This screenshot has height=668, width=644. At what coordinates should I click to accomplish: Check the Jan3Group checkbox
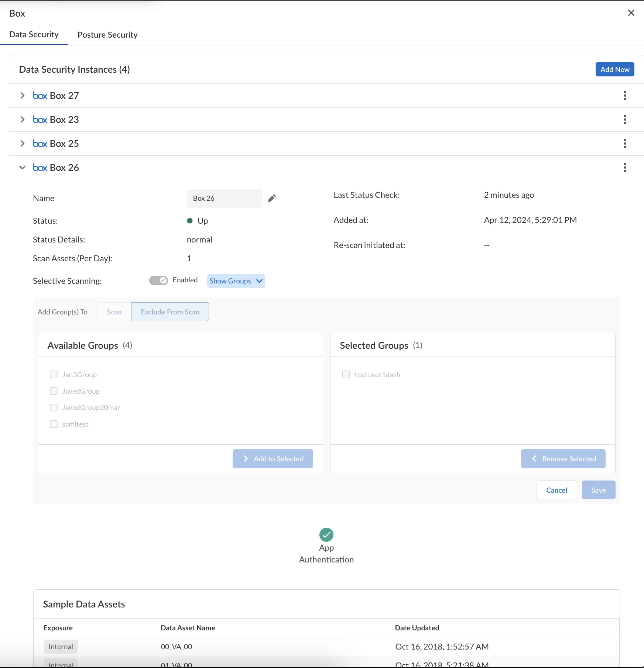pyautogui.click(x=54, y=375)
